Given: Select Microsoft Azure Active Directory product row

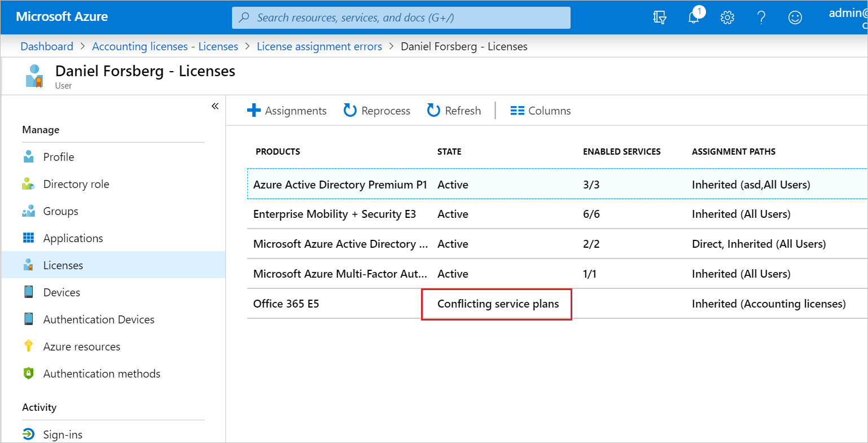Looking at the screenshot, I should [557, 244].
